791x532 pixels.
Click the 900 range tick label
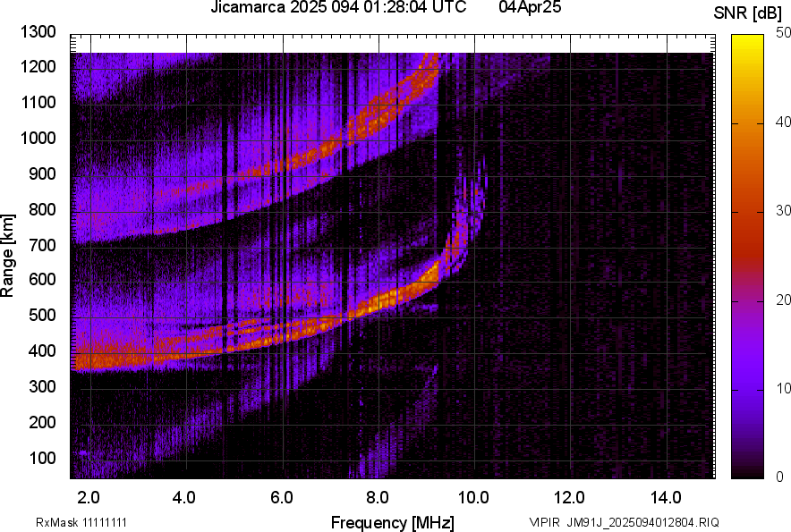pyautogui.click(x=42, y=173)
